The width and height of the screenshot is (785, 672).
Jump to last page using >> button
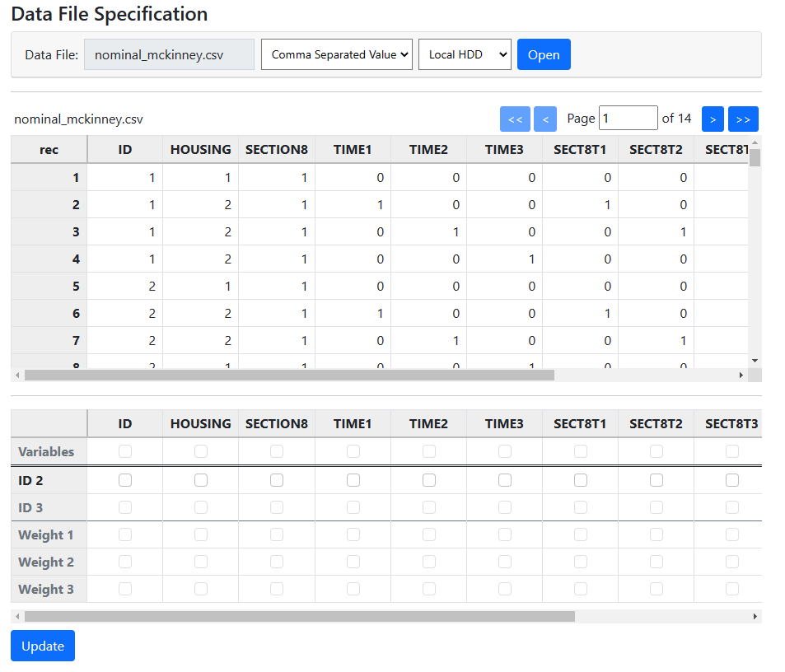click(743, 119)
